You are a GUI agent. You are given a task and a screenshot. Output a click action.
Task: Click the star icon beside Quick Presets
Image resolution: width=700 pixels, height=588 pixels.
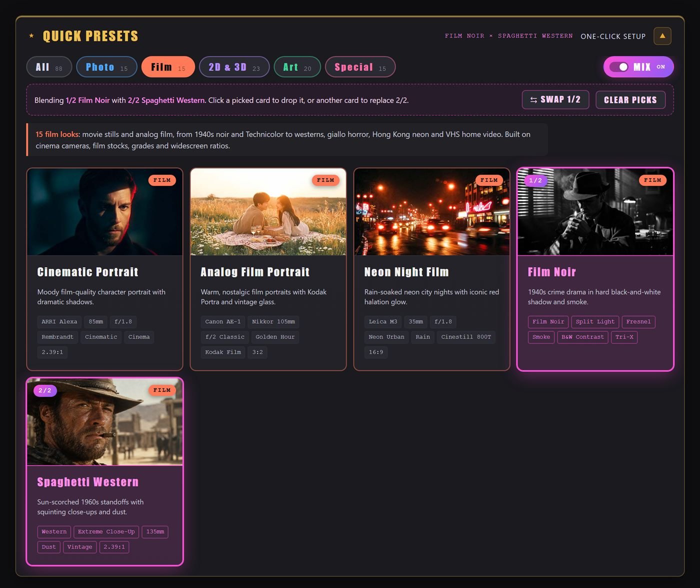[x=31, y=35]
